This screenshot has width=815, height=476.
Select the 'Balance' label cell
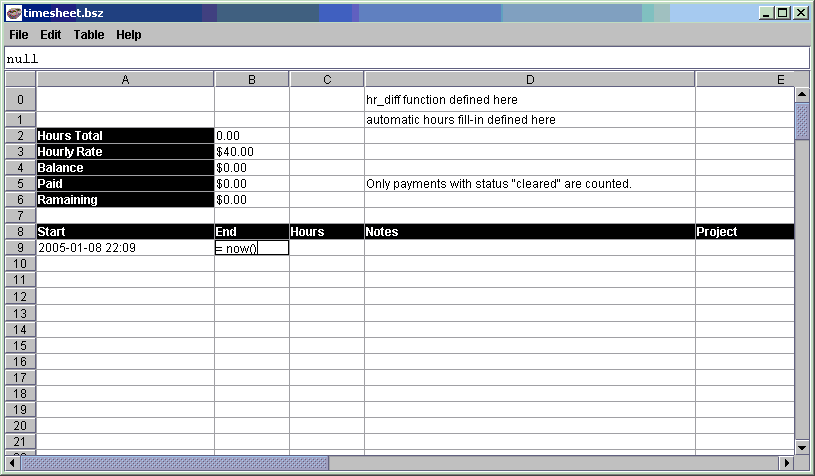125,168
